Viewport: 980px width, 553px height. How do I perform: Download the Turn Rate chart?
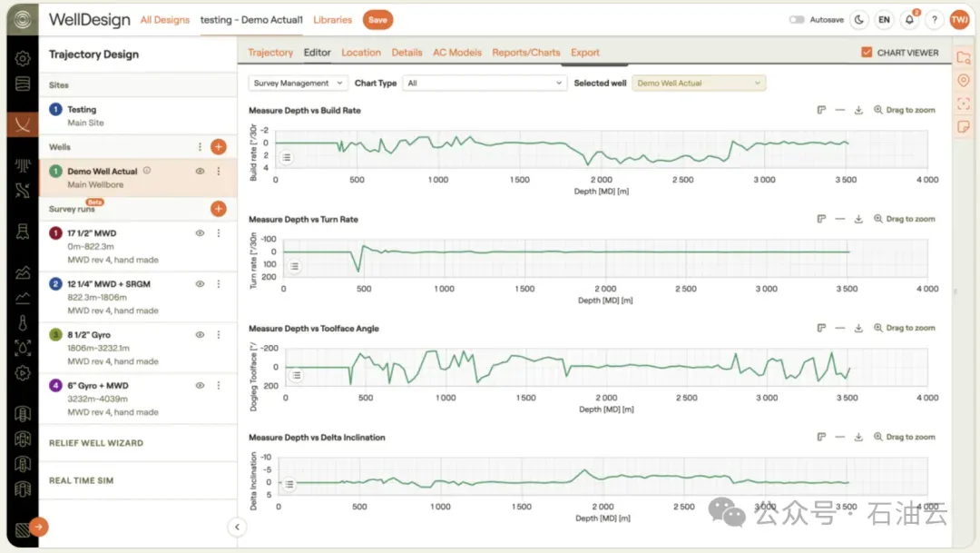(858, 219)
